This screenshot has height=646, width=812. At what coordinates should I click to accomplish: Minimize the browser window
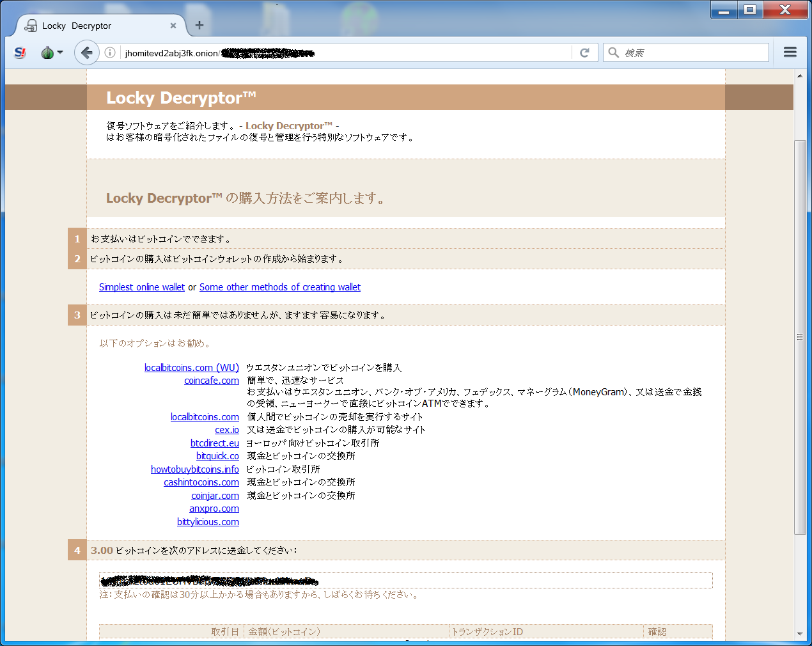724,10
